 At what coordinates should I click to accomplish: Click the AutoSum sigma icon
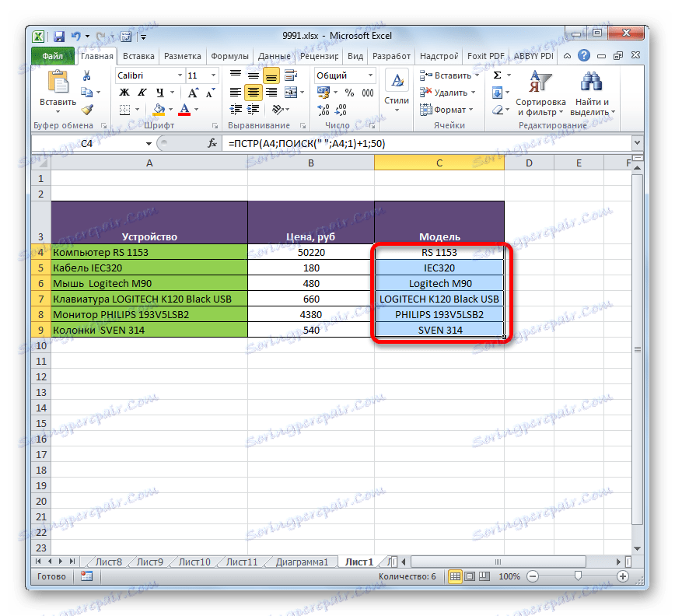(x=498, y=74)
